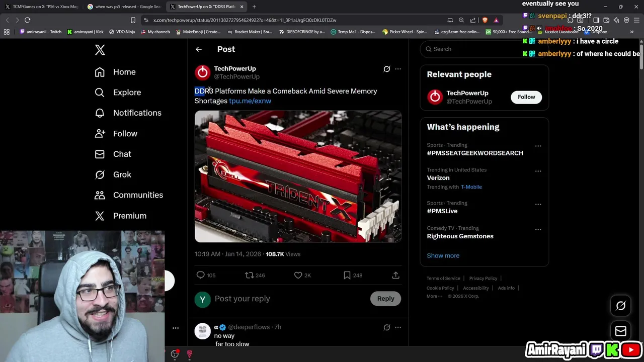Image resolution: width=644 pixels, height=362 pixels.
Task: Switch to when was ps5 released tab
Action: click(124, 7)
